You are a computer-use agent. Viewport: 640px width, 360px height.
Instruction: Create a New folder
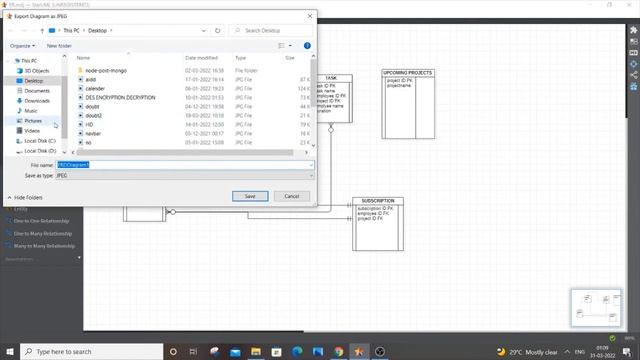(59, 46)
